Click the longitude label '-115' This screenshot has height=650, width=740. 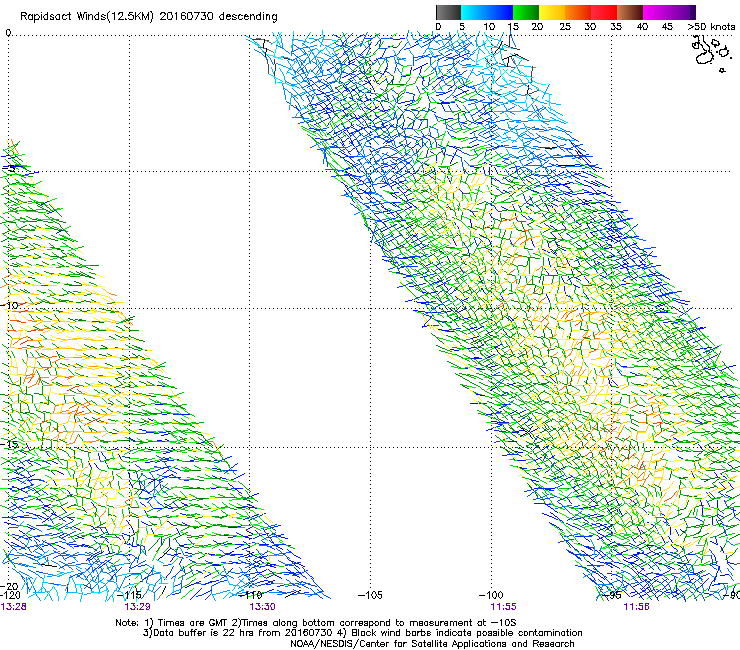coord(129,595)
